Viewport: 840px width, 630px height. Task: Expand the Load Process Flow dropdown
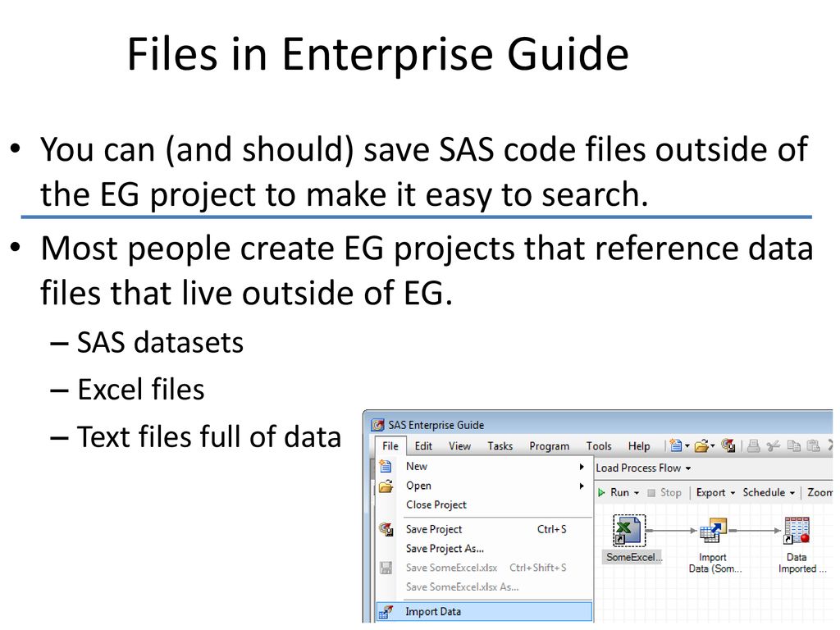pyautogui.click(x=643, y=468)
